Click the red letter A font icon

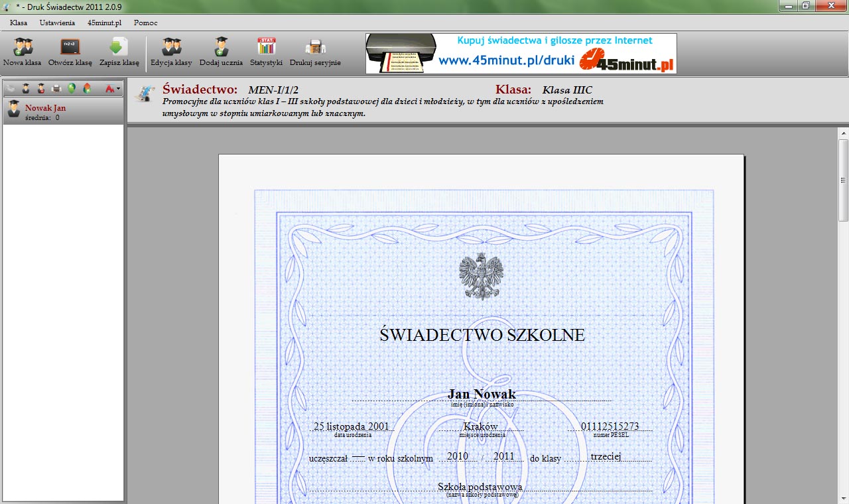pos(109,88)
